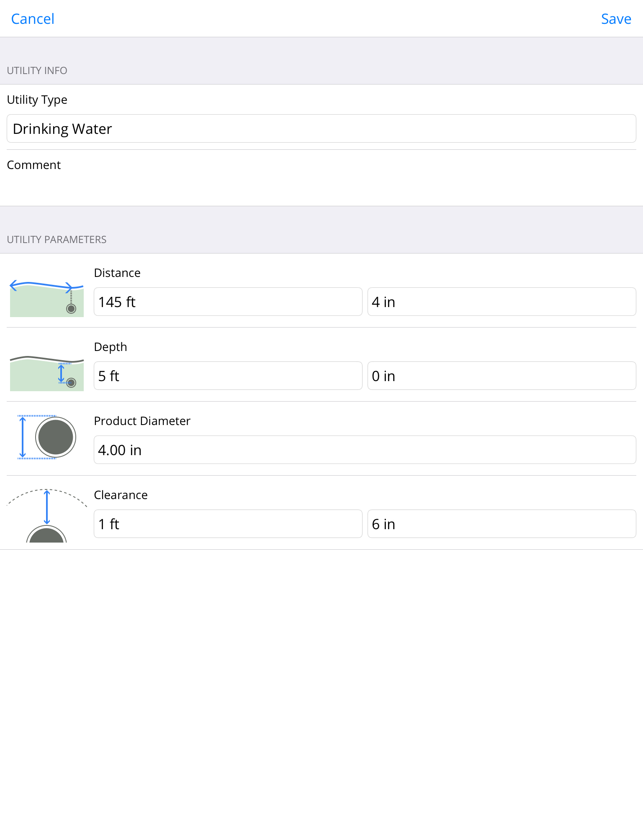Tap the Utility Info section header

[37, 70]
